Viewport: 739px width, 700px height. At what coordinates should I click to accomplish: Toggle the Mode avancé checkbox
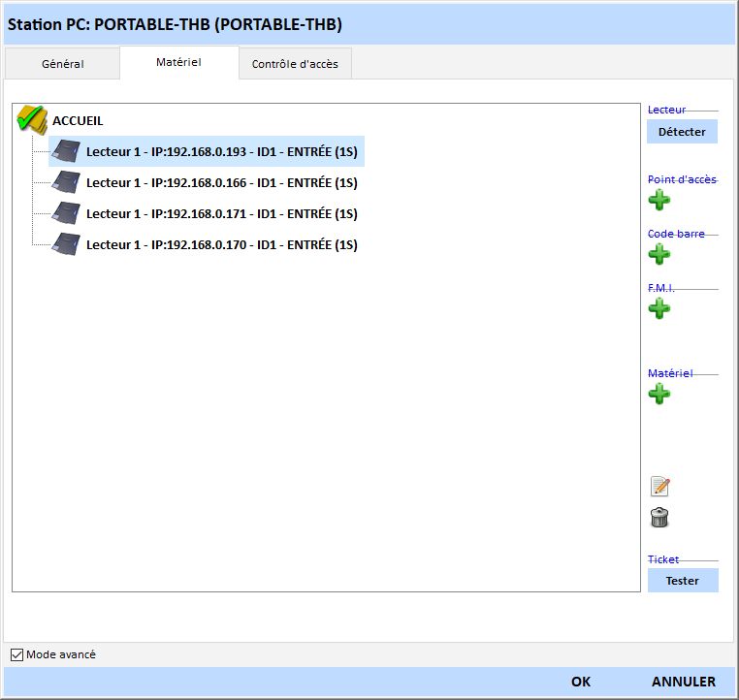[16, 655]
